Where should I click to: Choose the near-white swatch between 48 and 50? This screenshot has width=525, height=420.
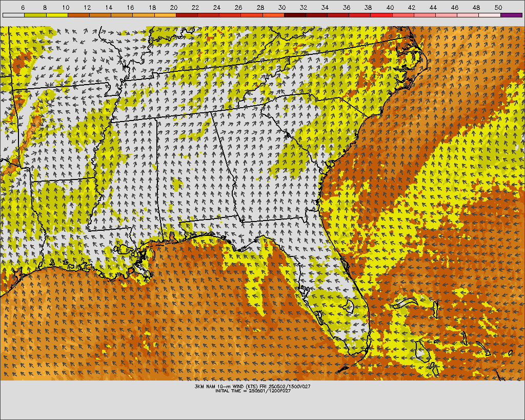point(490,15)
